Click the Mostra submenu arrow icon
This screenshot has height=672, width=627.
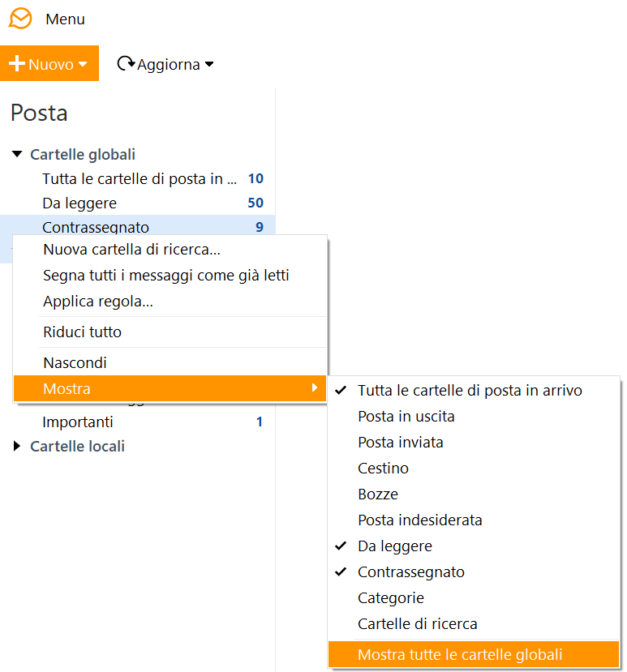(315, 387)
